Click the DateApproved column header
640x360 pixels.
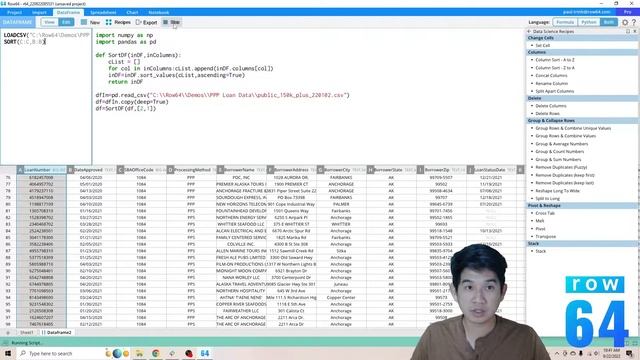click(91, 170)
